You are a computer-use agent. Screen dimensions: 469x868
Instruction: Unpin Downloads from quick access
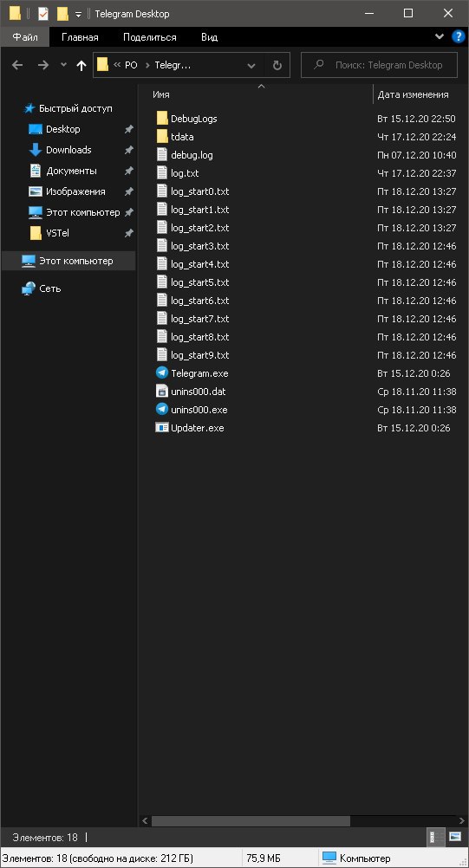[128, 150]
